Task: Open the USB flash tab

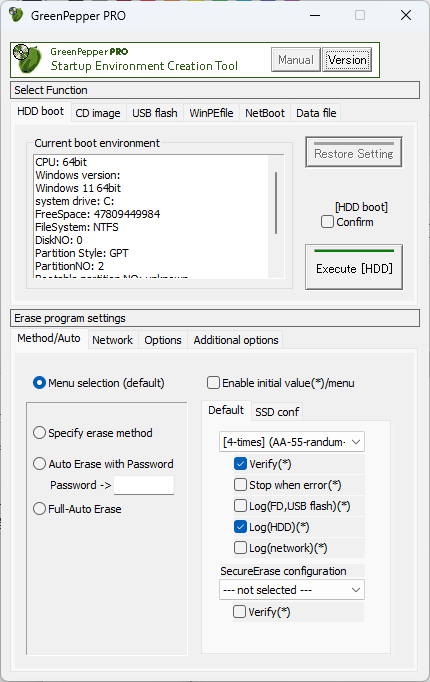Action: tap(155, 113)
